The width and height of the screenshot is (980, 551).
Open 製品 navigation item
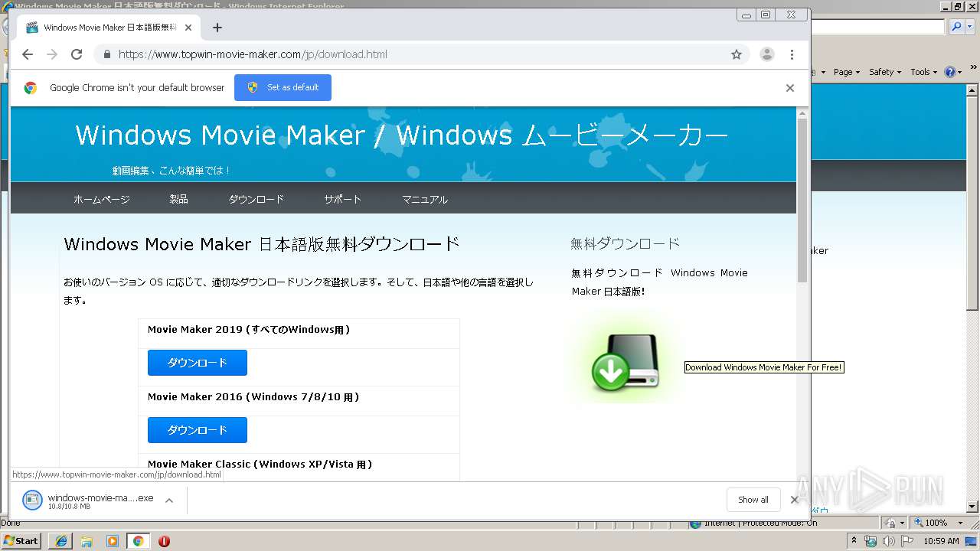178,199
